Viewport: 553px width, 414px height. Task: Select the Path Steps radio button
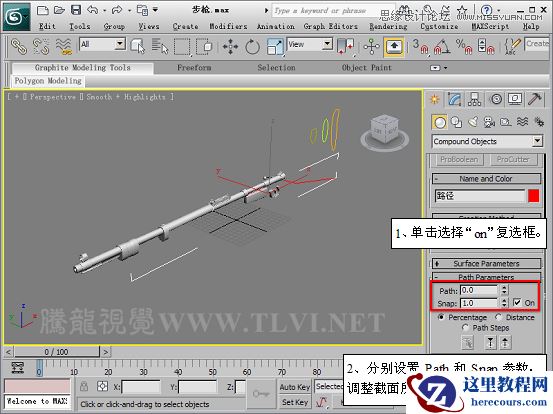(465, 328)
